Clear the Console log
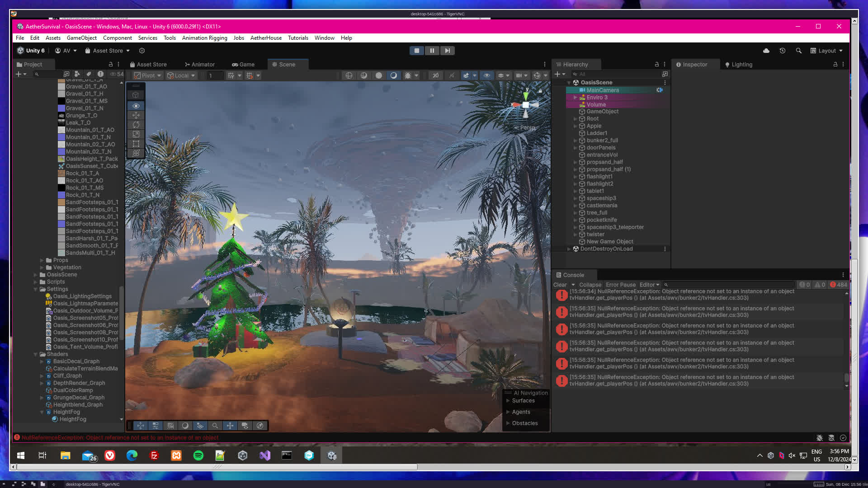 click(560, 285)
